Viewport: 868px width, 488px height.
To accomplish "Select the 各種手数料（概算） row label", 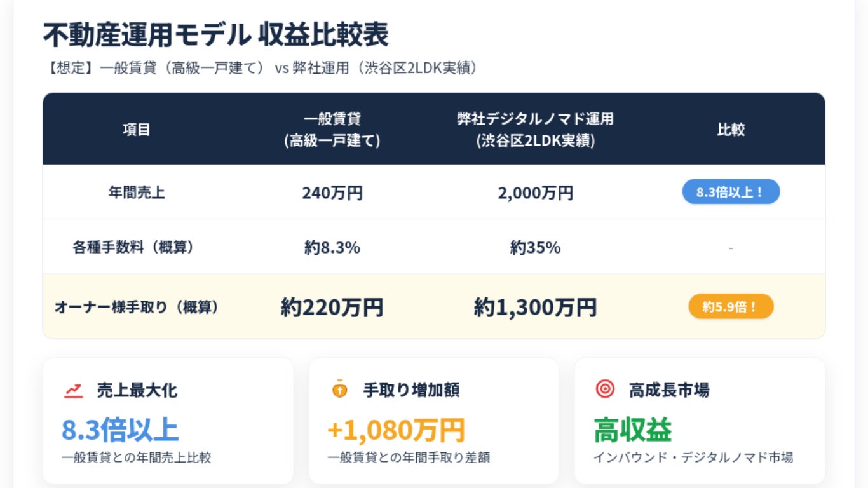I will [133, 247].
